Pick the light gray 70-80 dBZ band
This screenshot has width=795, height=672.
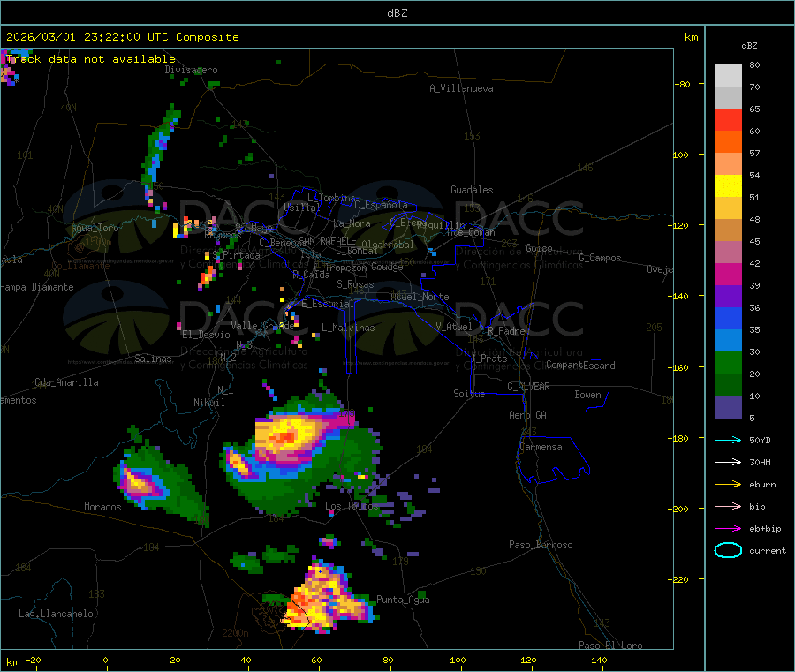tap(728, 76)
